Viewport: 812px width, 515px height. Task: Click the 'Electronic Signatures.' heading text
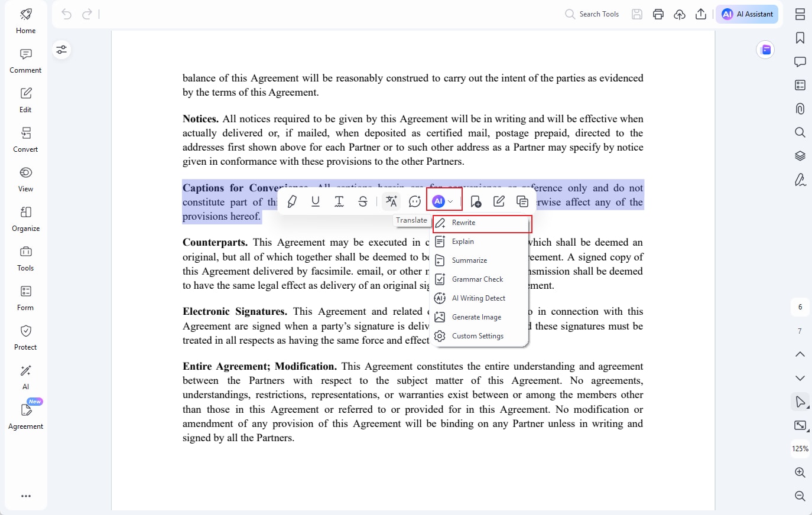[x=235, y=312]
